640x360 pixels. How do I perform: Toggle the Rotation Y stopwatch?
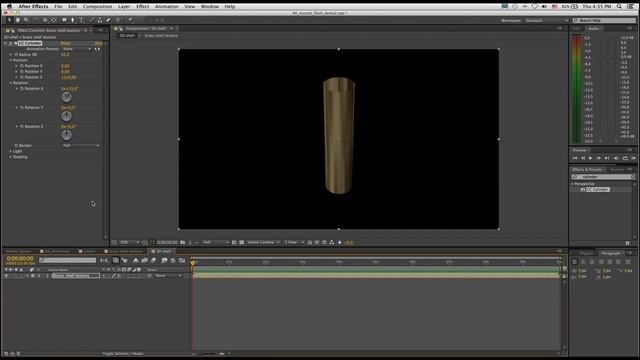point(22,108)
